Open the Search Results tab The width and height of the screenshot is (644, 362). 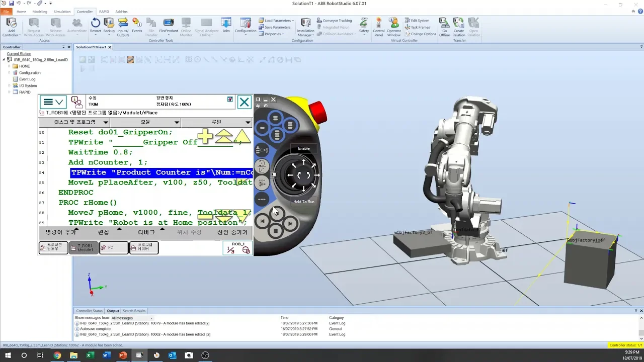tap(134, 311)
